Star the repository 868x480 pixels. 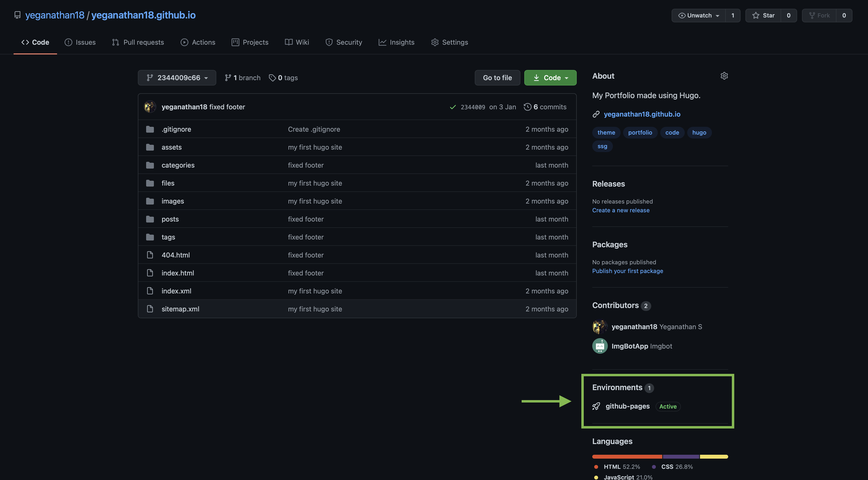[x=763, y=16]
